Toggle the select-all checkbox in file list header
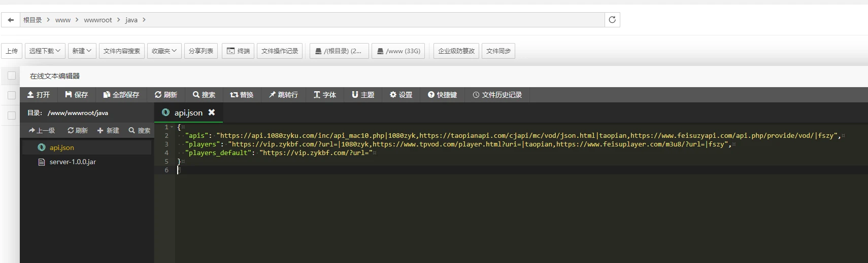This screenshot has height=263, width=868. point(12,76)
